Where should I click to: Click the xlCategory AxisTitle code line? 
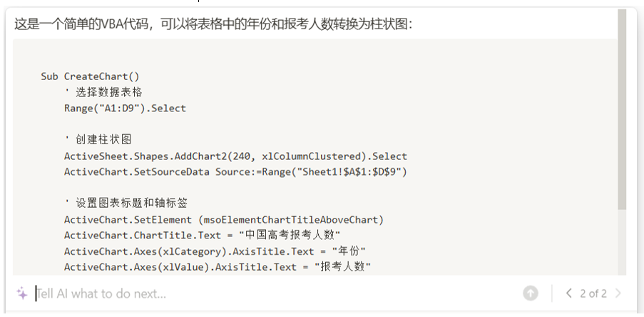tap(215, 251)
